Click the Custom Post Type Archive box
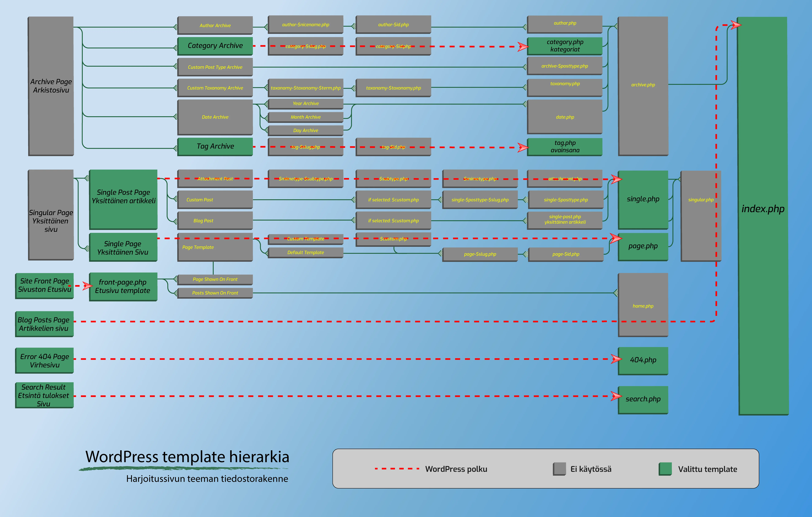This screenshot has height=517, width=812. [x=215, y=67]
